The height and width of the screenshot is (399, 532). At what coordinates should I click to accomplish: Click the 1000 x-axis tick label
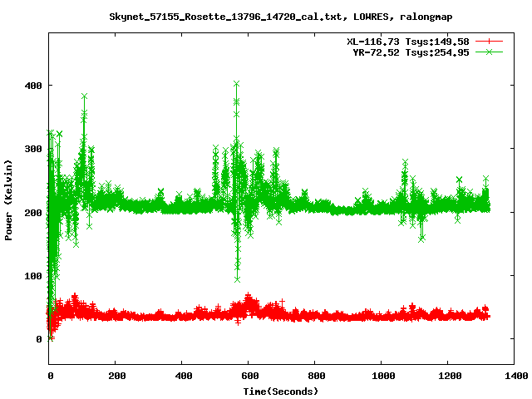click(383, 376)
